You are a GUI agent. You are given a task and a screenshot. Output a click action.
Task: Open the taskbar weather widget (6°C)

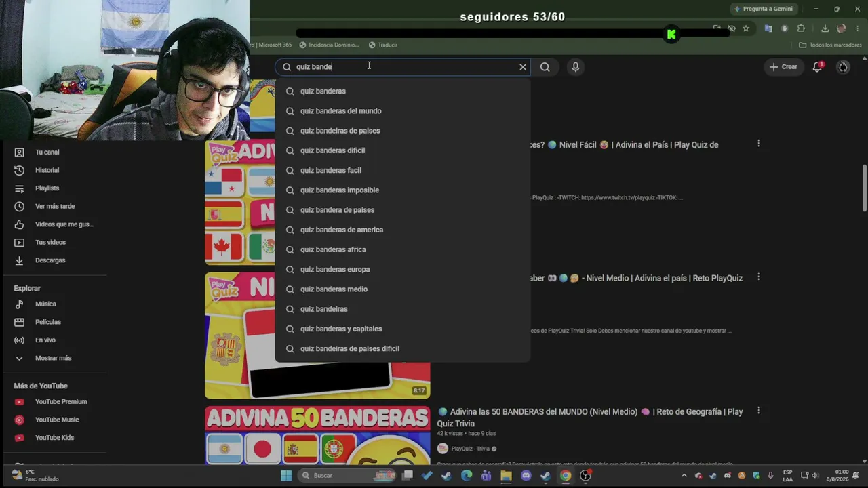pyautogui.click(x=35, y=476)
